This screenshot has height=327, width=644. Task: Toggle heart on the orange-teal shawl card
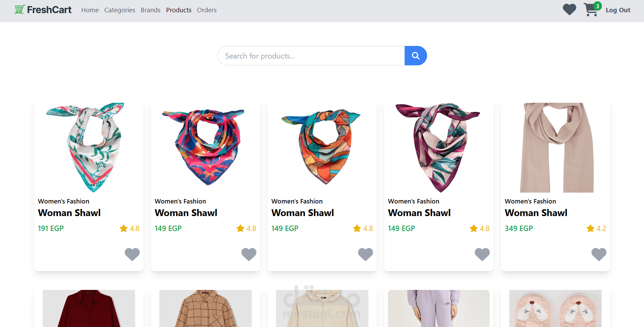366,254
